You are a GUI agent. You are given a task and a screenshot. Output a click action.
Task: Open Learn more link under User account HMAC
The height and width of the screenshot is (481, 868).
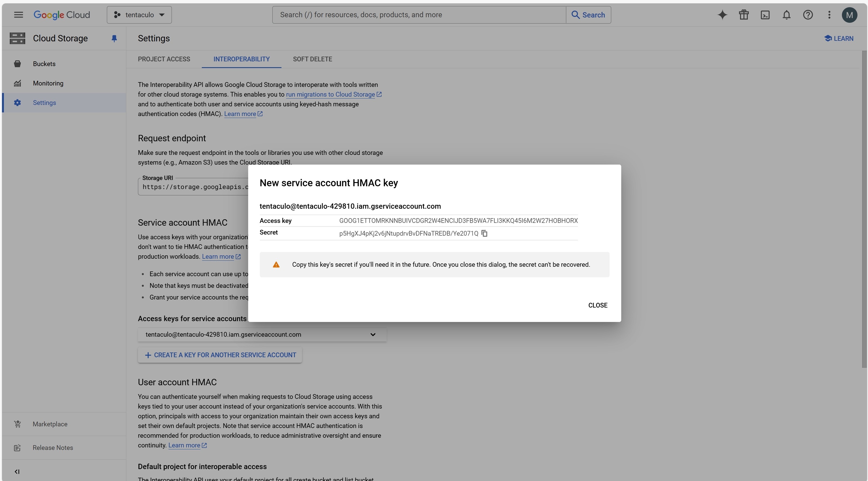[x=187, y=445]
